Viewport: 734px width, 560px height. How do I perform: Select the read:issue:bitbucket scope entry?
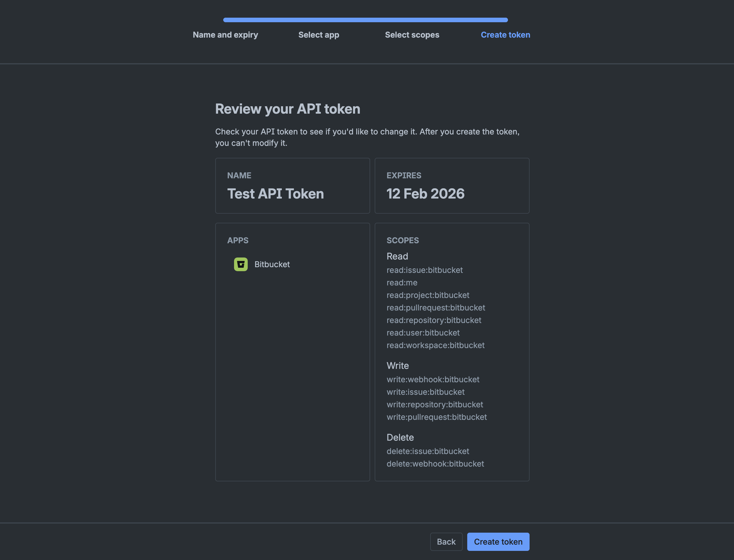[425, 270]
